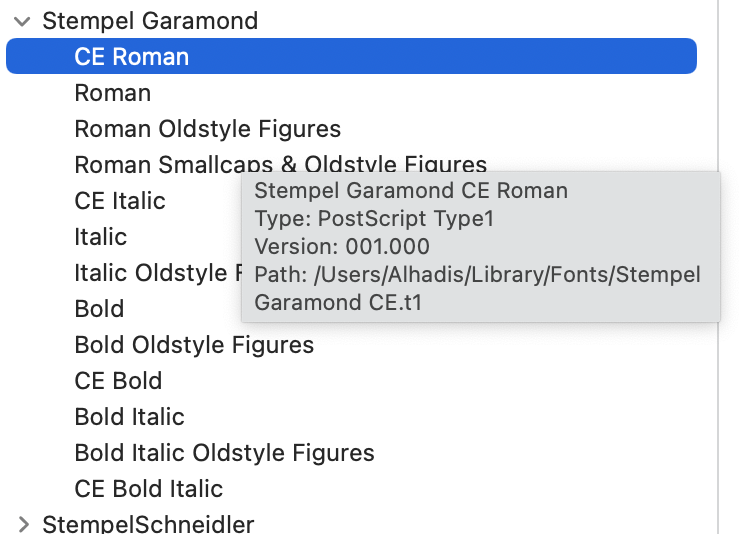The image size is (748, 534).
Task: Click the font Path line in tooltip
Action: tap(477, 288)
